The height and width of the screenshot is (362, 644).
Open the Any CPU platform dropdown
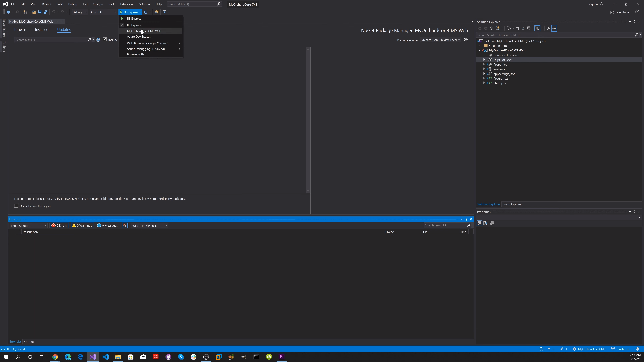[103, 12]
